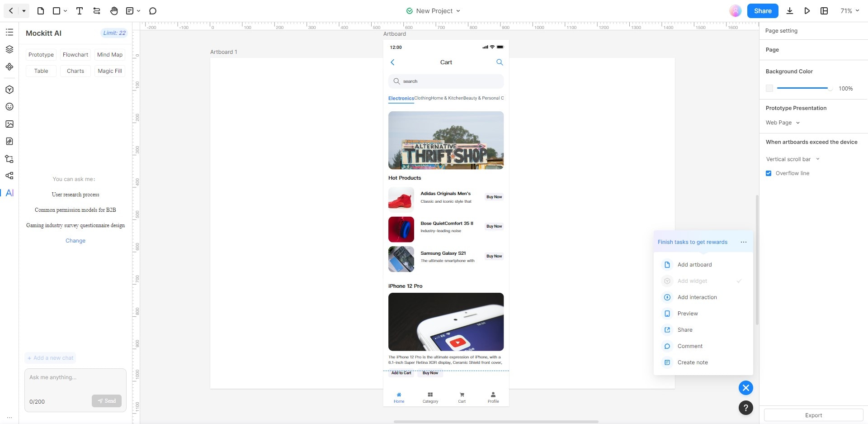The width and height of the screenshot is (868, 424).
Task: Select the Flowchart AI mode
Action: coord(75,55)
